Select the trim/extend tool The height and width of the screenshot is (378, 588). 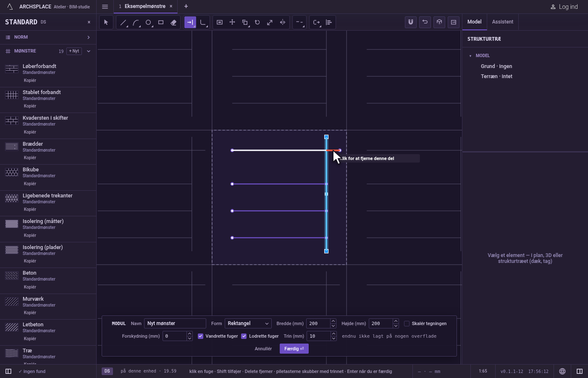(x=190, y=22)
